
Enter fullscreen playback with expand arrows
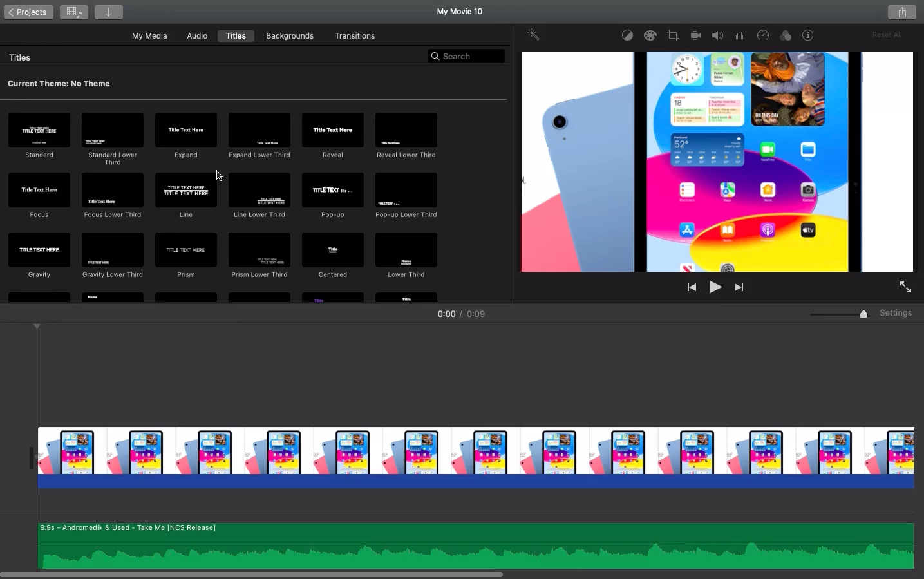coord(905,288)
